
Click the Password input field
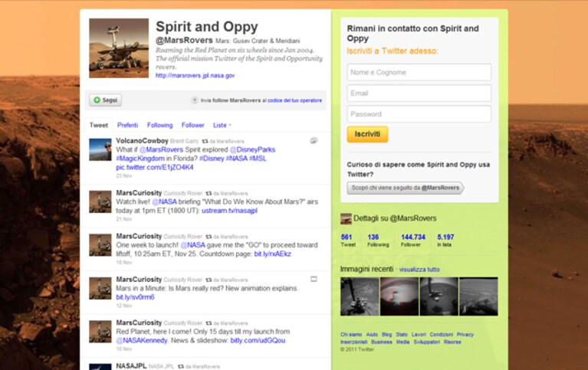tap(419, 114)
